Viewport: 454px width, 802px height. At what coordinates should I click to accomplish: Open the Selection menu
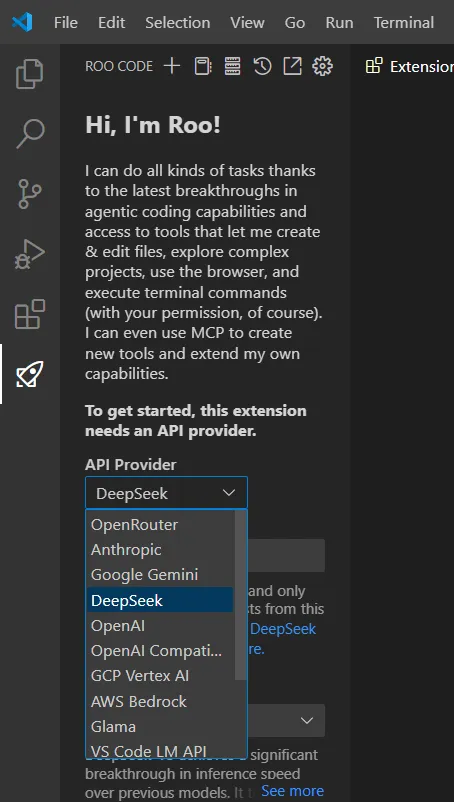177,23
